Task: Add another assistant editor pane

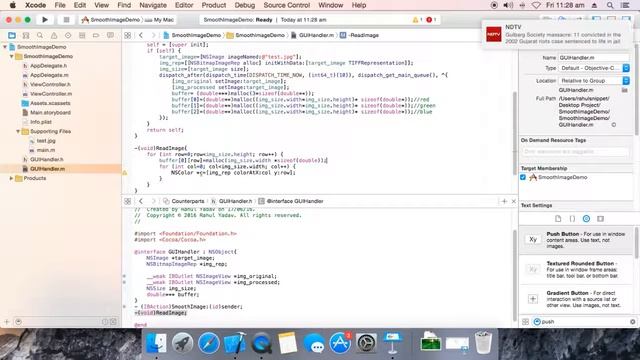Action: (504, 201)
